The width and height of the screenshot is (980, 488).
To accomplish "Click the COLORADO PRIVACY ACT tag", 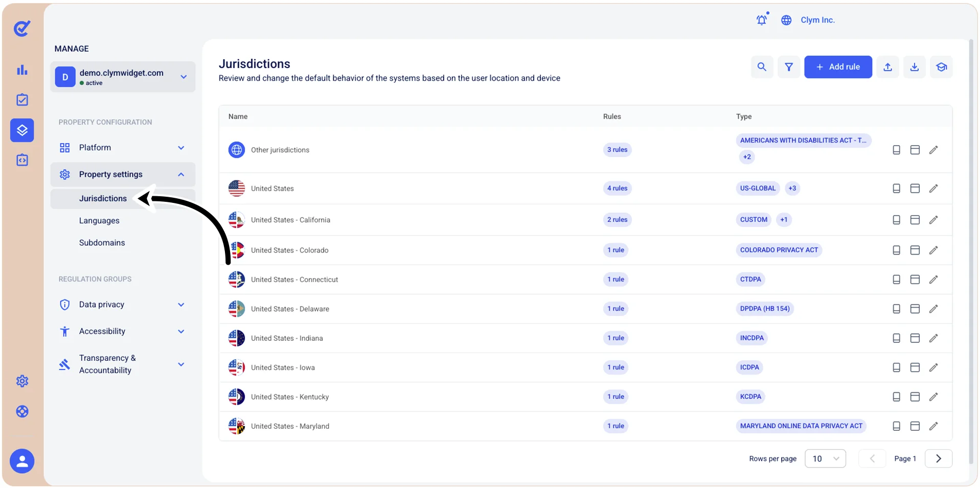I will click(x=779, y=250).
